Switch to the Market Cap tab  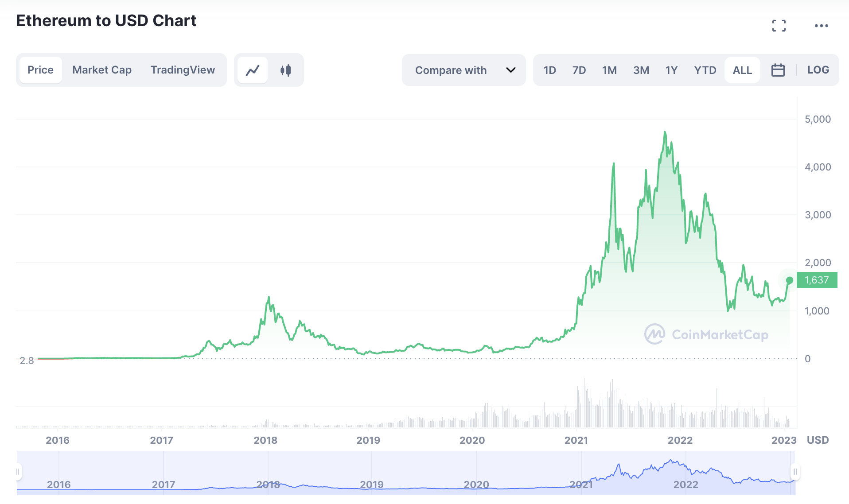(x=102, y=70)
